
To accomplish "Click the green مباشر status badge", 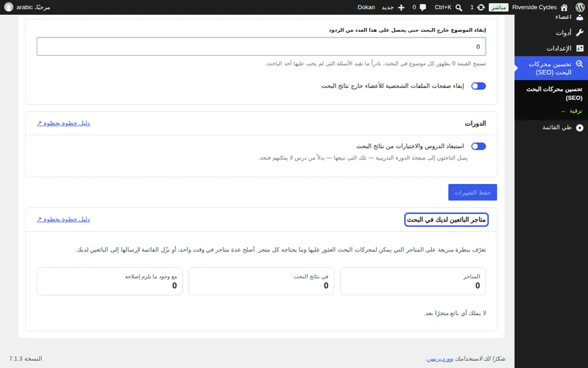I will (499, 7).
